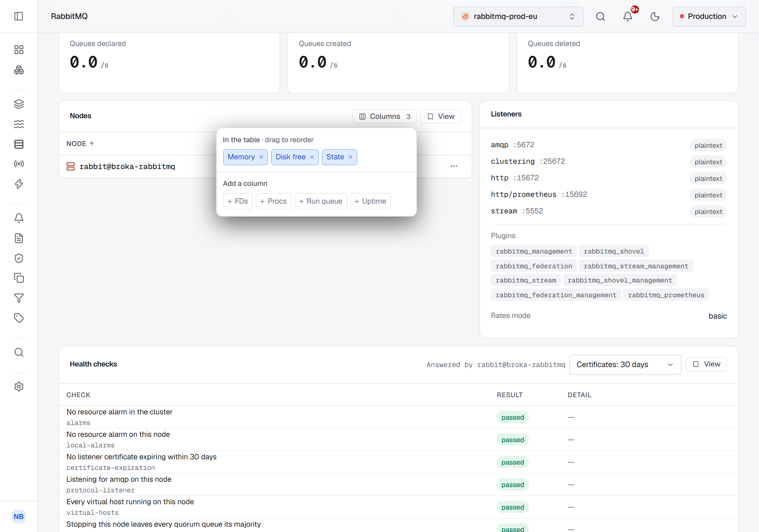Toggle the Columns 3 popover button
This screenshot has width=759, height=532.
(x=384, y=116)
